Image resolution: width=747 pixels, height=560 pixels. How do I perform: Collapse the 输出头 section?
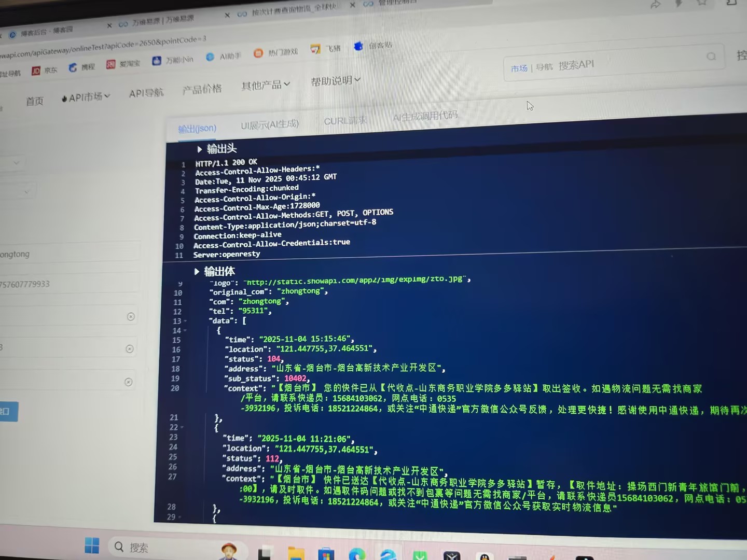[x=199, y=149]
